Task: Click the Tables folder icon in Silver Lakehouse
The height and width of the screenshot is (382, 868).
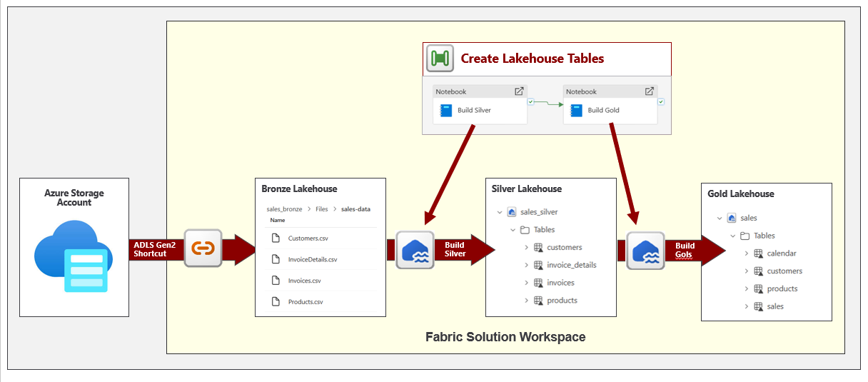Action: point(525,230)
